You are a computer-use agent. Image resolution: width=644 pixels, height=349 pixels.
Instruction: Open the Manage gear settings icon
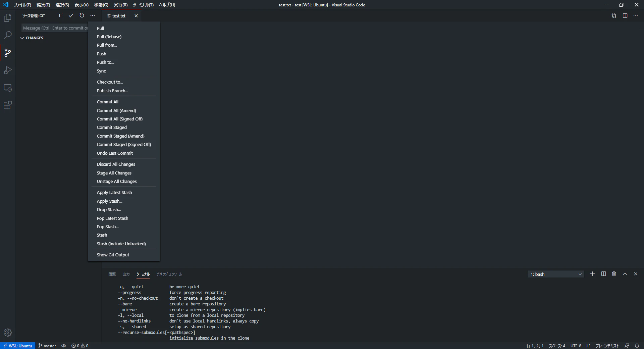click(7, 333)
